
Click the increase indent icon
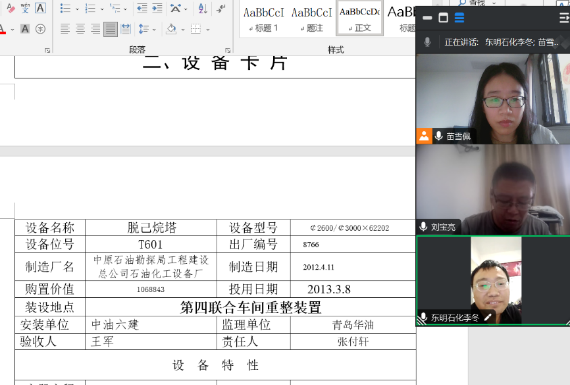tap(157, 8)
